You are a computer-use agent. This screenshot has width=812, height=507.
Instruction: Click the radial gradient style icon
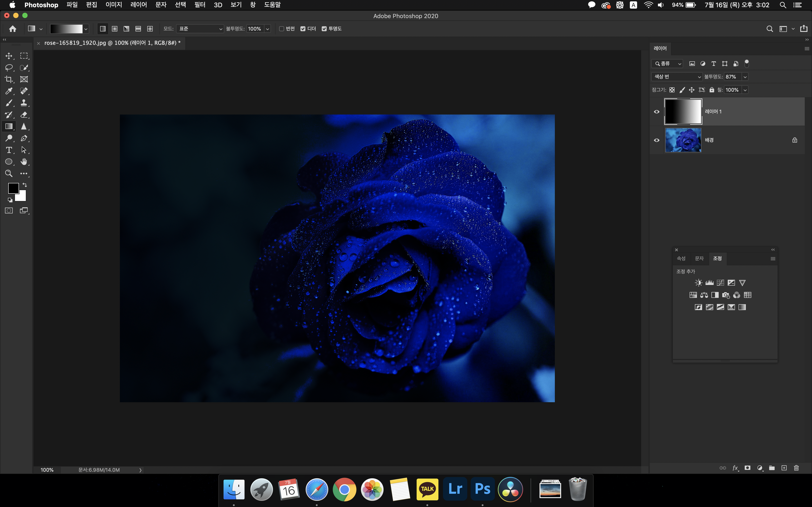(x=115, y=29)
